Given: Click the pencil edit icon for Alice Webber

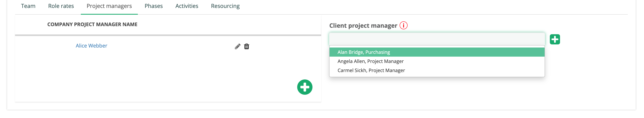Looking at the screenshot, I should [237, 47].
